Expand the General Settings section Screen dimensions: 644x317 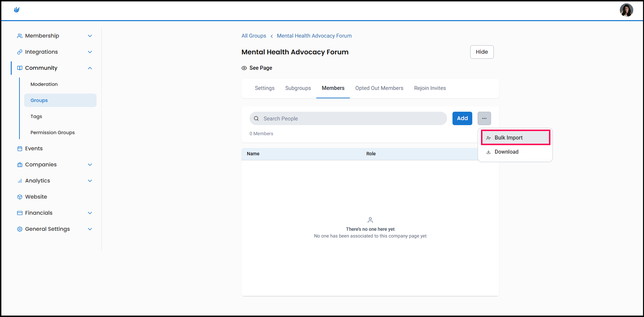(90, 229)
